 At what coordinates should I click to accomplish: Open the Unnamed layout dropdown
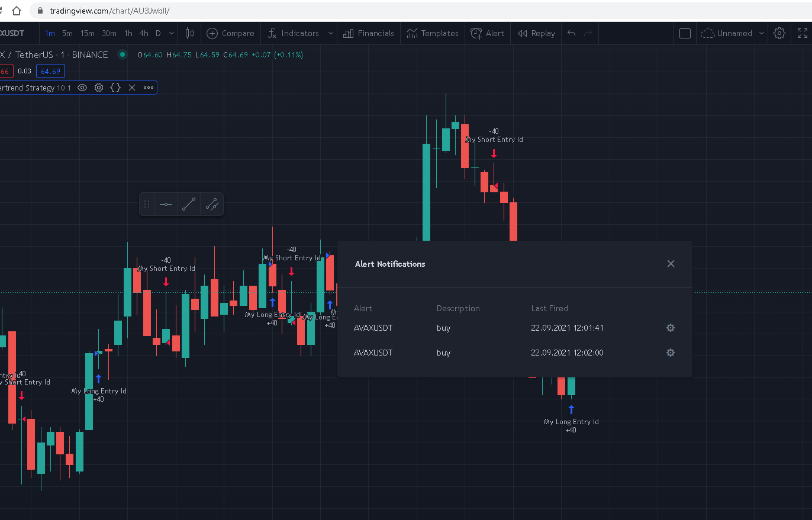(x=733, y=34)
